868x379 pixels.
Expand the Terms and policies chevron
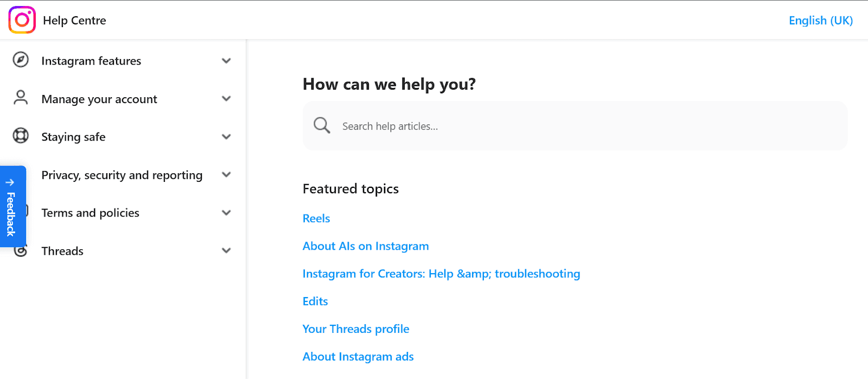[226, 212]
